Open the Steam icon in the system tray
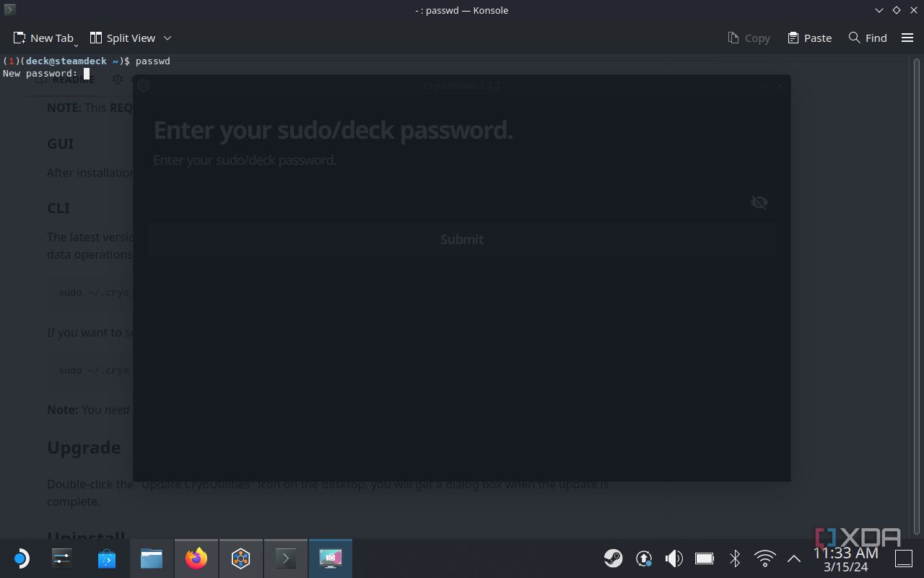Screen dimensions: 924x578 (x=614, y=558)
